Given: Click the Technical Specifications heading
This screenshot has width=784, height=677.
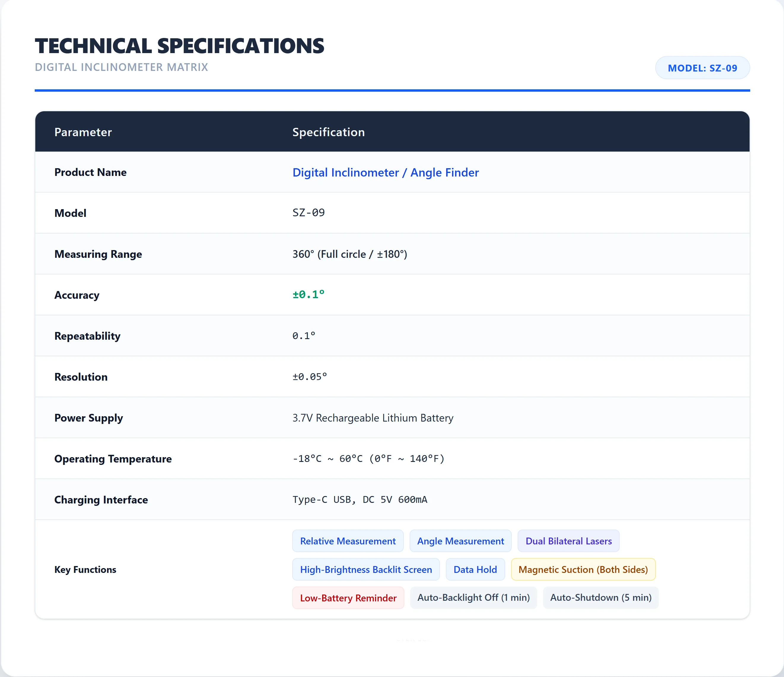Looking at the screenshot, I should coord(179,46).
